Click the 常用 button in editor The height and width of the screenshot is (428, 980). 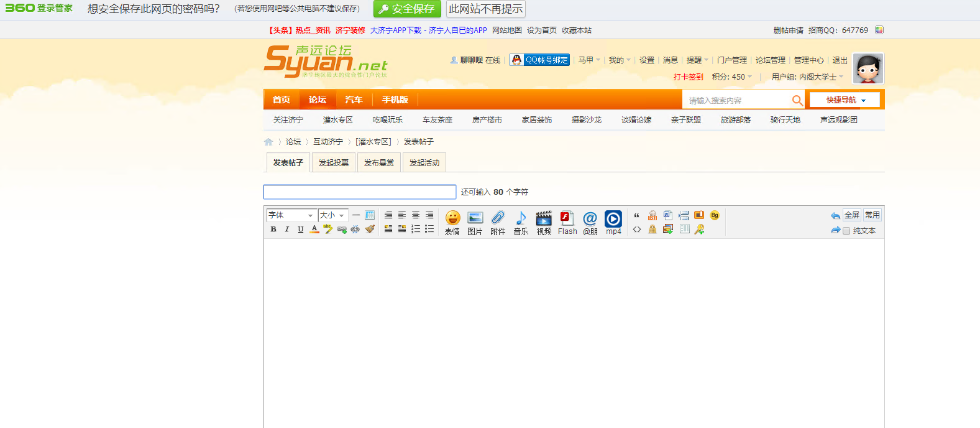(872, 215)
